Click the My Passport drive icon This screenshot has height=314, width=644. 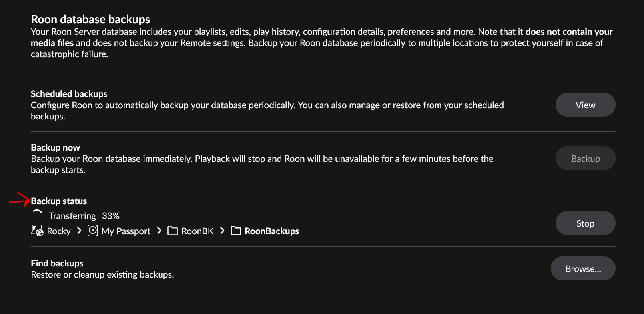click(x=93, y=231)
